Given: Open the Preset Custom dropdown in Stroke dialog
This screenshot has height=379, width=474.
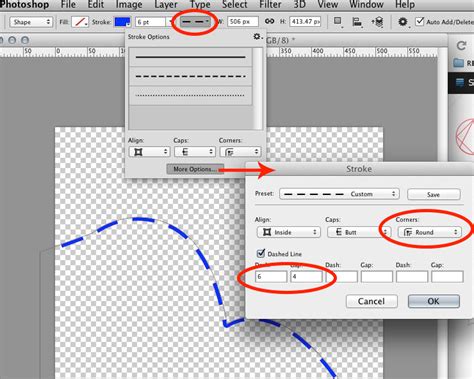Looking at the screenshot, I should pyautogui.click(x=339, y=194).
